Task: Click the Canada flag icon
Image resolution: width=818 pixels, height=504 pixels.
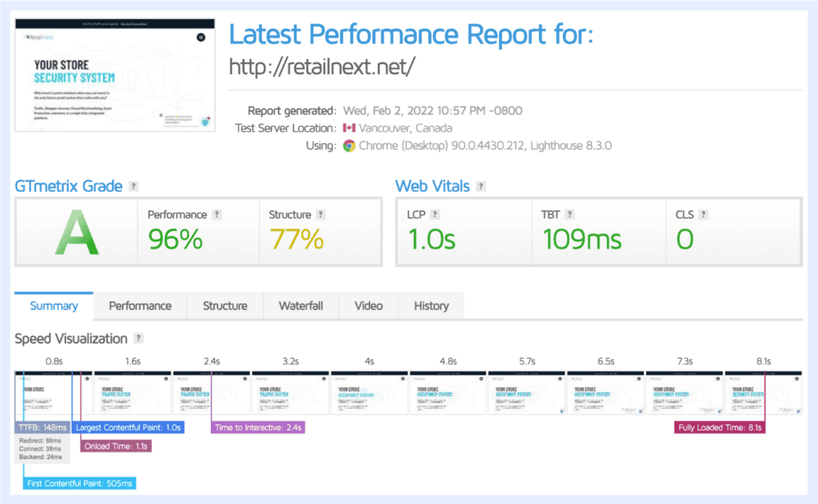Action: pos(349,129)
